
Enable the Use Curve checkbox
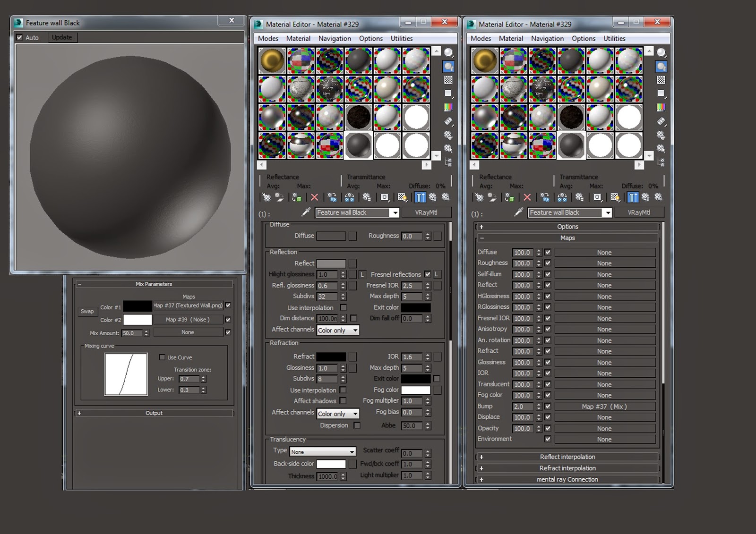[x=162, y=357]
